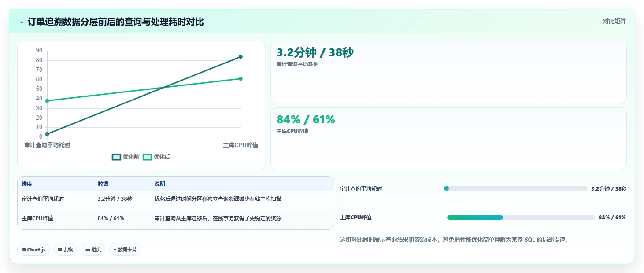Viewport: 644px width, 273px height.
Task: Click the 说明 table column header
Action: [x=159, y=184]
